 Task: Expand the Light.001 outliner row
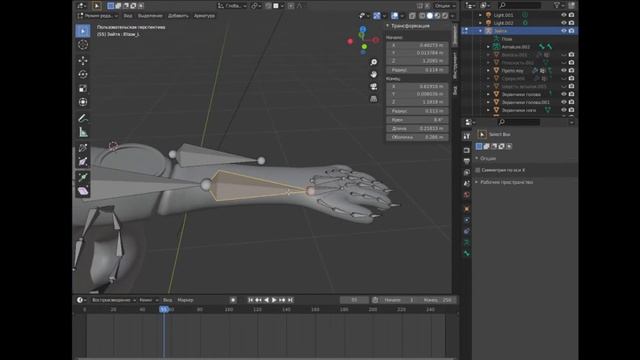click(480, 15)
